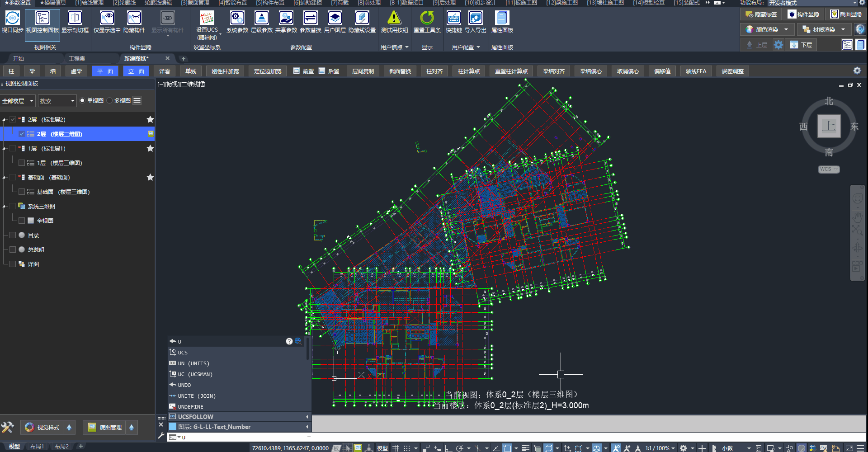Switch to the 布局1 layout tab
Viewport: 868px width, 452px height.
point(37,446)
